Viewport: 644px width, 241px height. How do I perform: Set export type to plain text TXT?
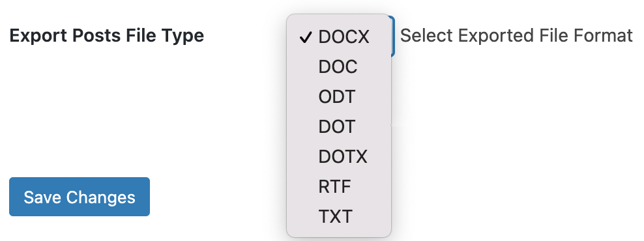[x=339, y=217]
